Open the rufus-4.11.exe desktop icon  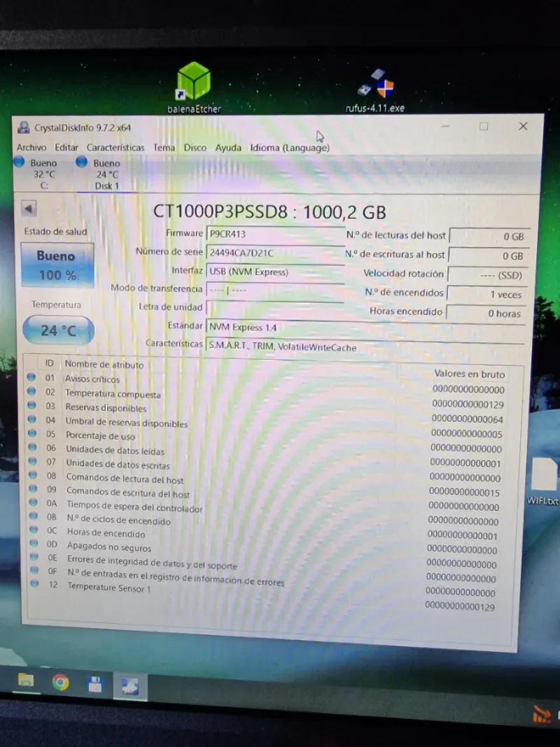click(375, 91)
